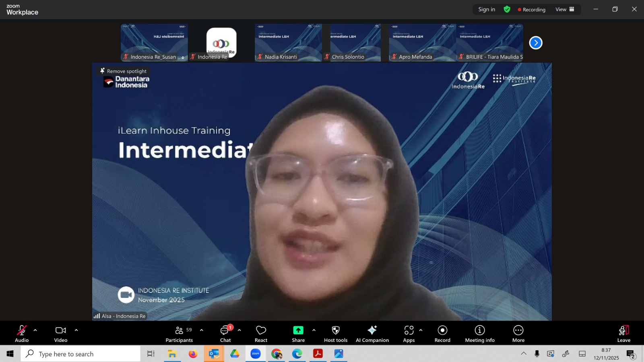Open the Chat panel
The width and height of the screenshot is (644, 362).
click(x=225, y=334)
